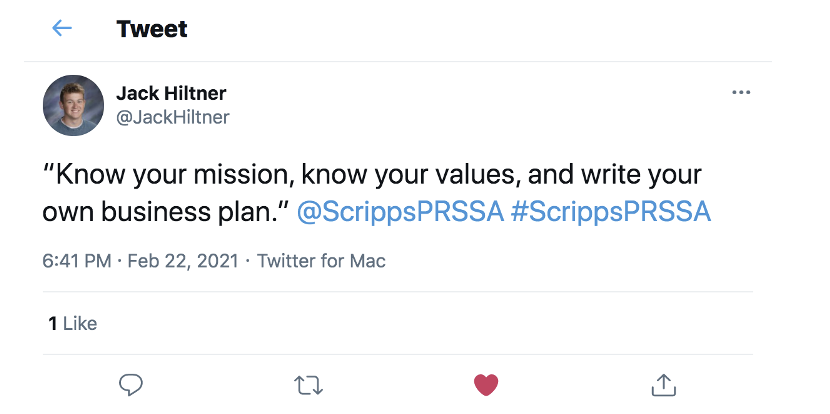Click the "Tweet" page heading
Screen dimensions: 830x414
coord(152,28)
